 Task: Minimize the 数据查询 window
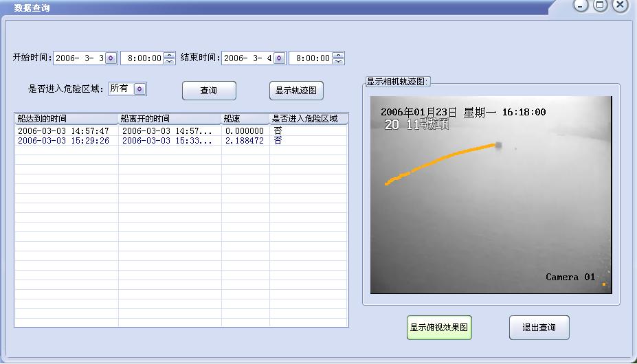pyautogui.click(x=581, y=5)
